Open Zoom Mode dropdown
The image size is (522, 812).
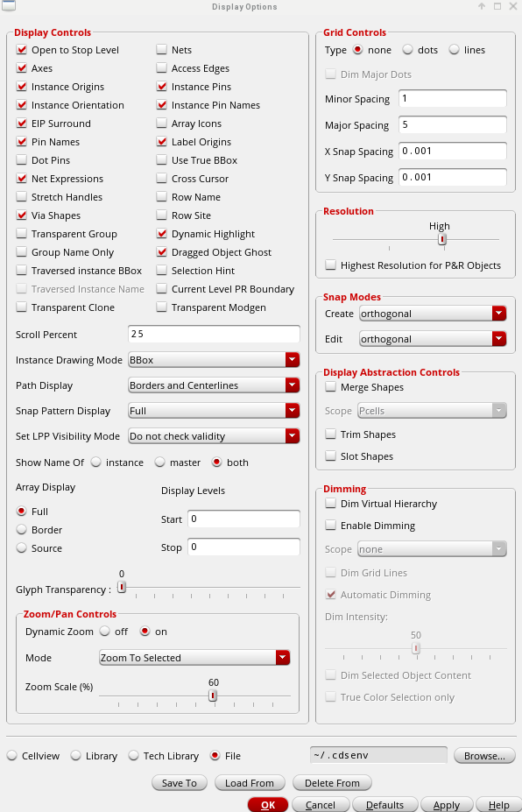[x=194, y=658]
